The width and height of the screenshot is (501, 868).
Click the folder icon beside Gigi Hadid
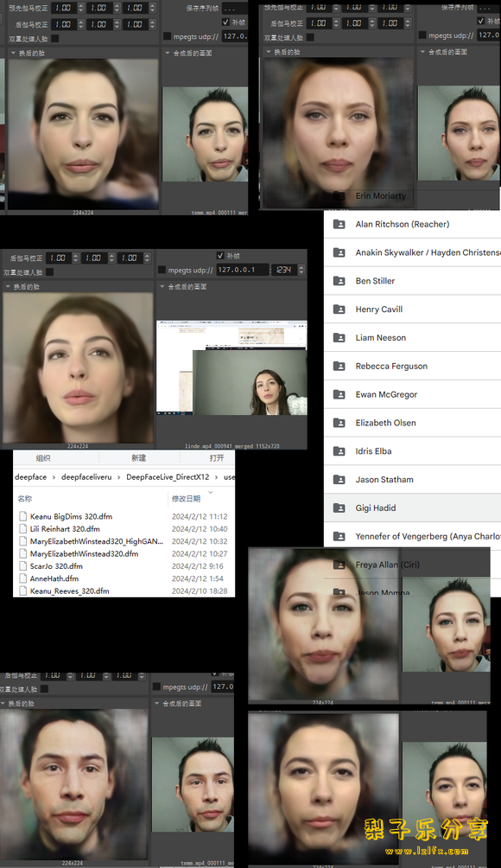339,507
